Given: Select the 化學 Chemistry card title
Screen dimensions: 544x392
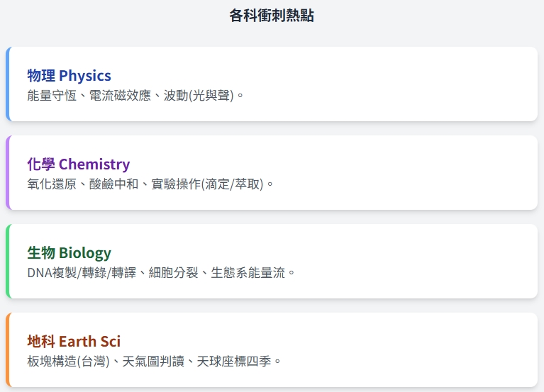Looking at the screenshot, I should (x=78, y=164).
